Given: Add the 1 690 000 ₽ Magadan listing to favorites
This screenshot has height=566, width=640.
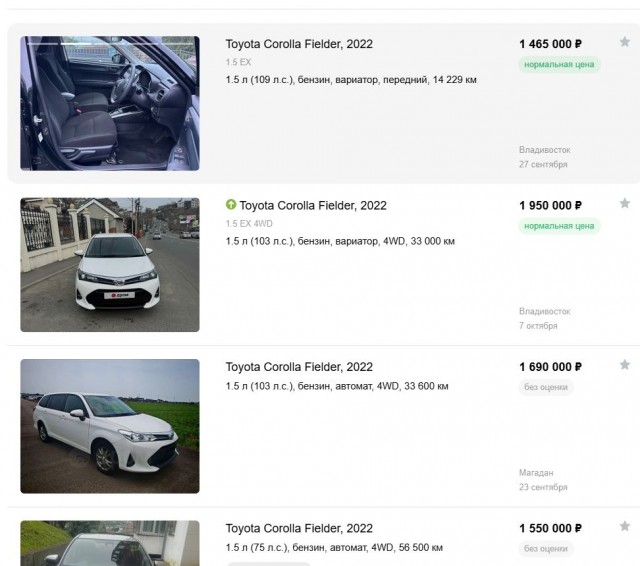Looking at the screenshot, I should pyautogui.click(x=624, y=364).
